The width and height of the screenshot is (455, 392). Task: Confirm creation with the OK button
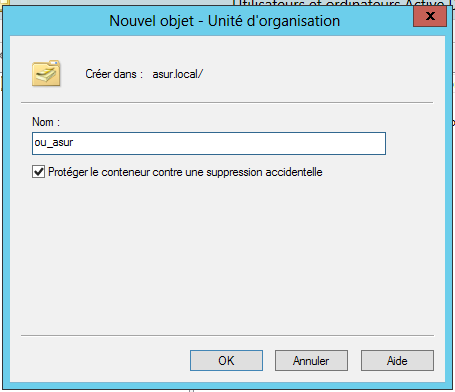[x=226, y=360]
